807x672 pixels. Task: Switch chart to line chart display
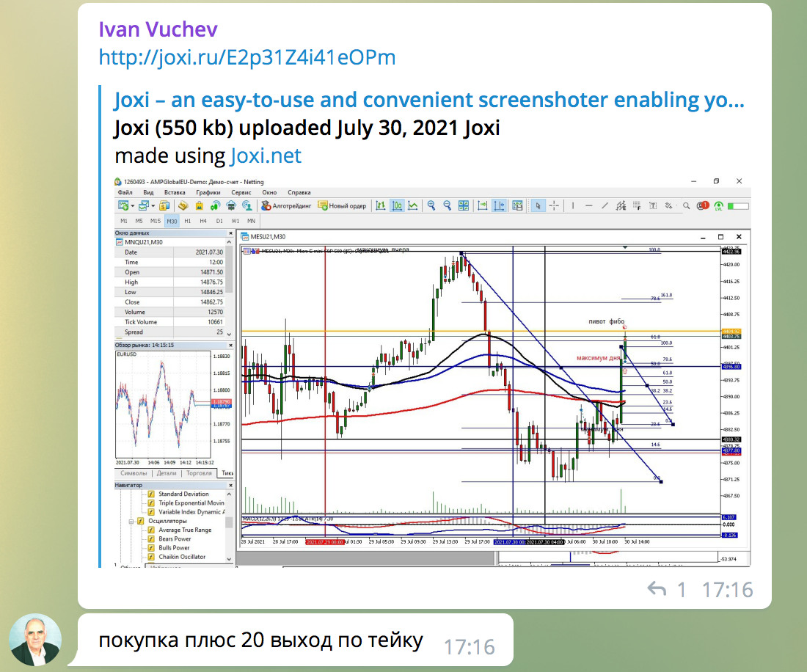coord(413,206)
